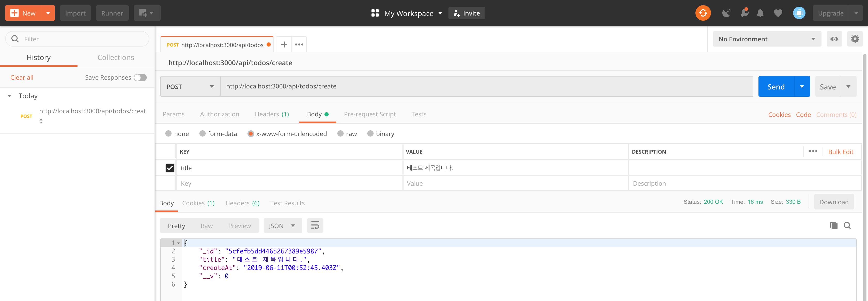Open the environment quick look eye icon
868x301 pixels.
(x=834, y=39)
